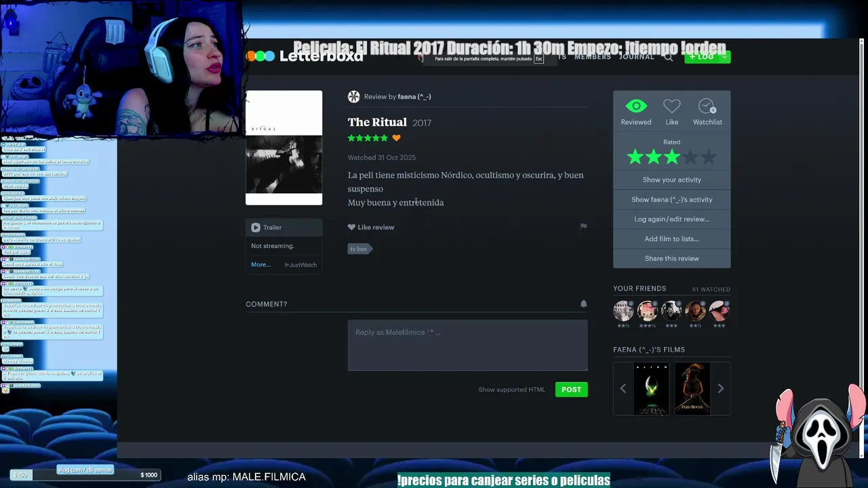The width and height of the screenshot is (868, 488).
Task: Open The Ritual film title link
Action: [377, 122]
